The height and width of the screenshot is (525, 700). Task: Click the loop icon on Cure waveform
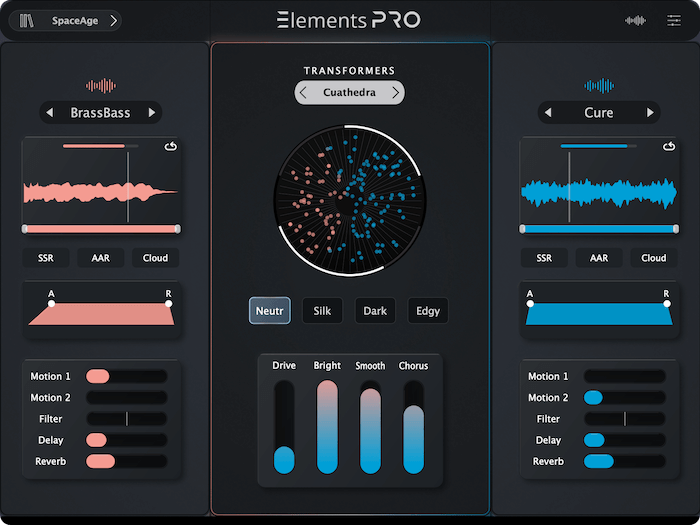669,147
